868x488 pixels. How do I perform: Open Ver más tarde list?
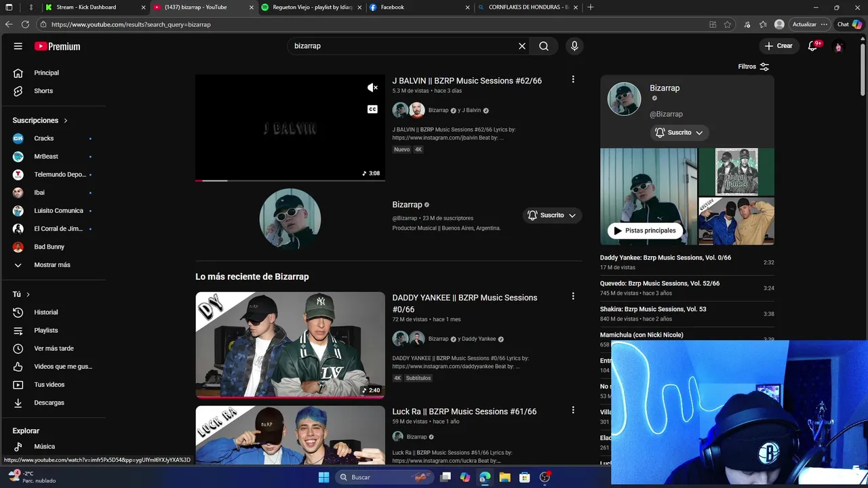click(x=54, y=348)
